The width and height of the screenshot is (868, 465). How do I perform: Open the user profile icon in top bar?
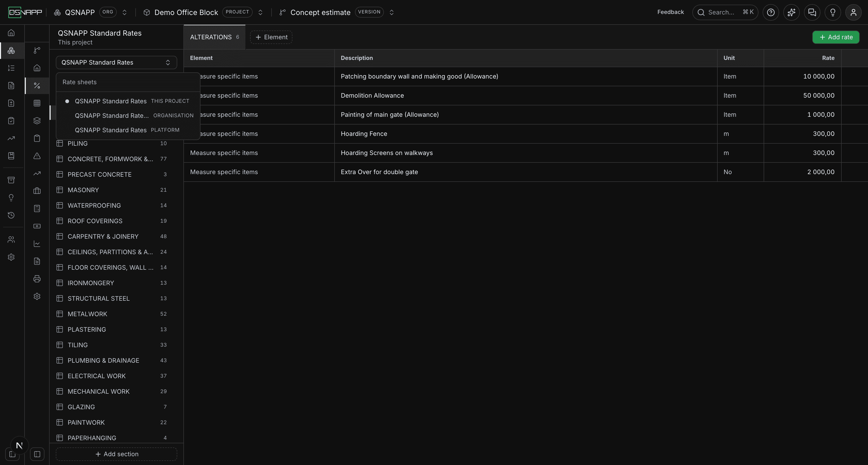[x=854, y=12]
